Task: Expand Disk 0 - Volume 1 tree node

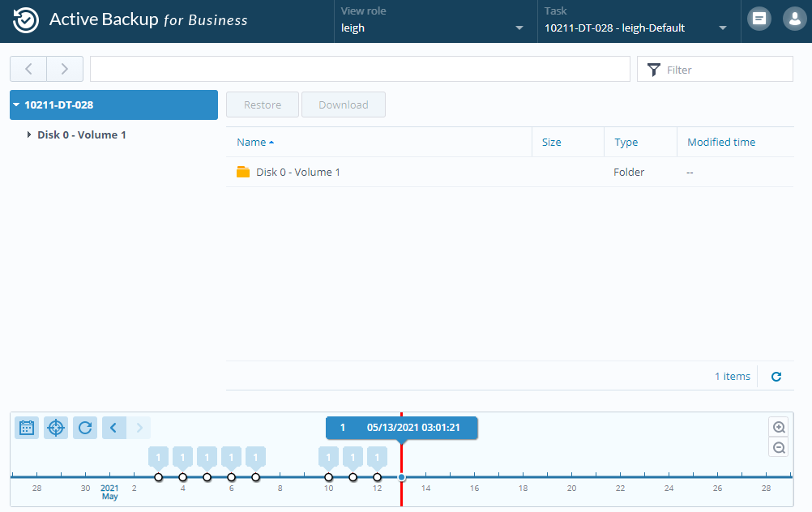Action: (x=29, y=134)
